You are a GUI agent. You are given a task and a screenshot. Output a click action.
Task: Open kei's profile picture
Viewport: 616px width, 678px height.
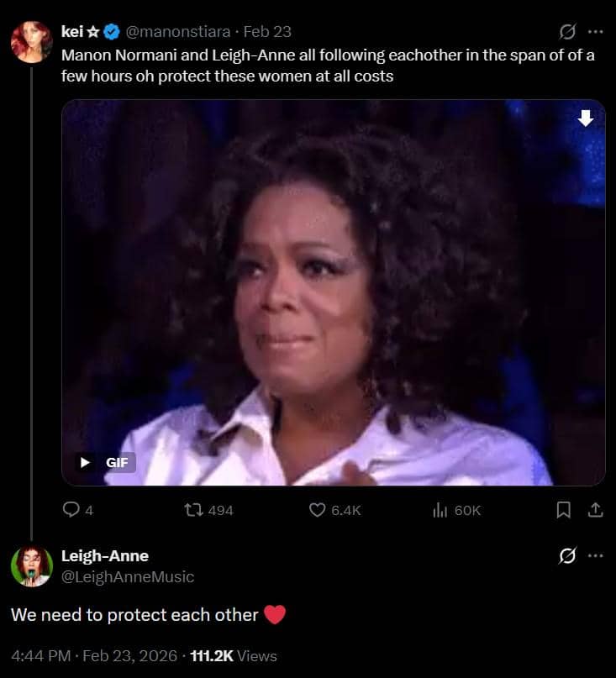(x=32, y=42)
